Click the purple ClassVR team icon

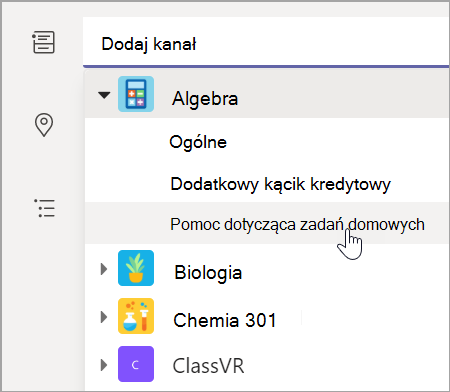(136, 364)
